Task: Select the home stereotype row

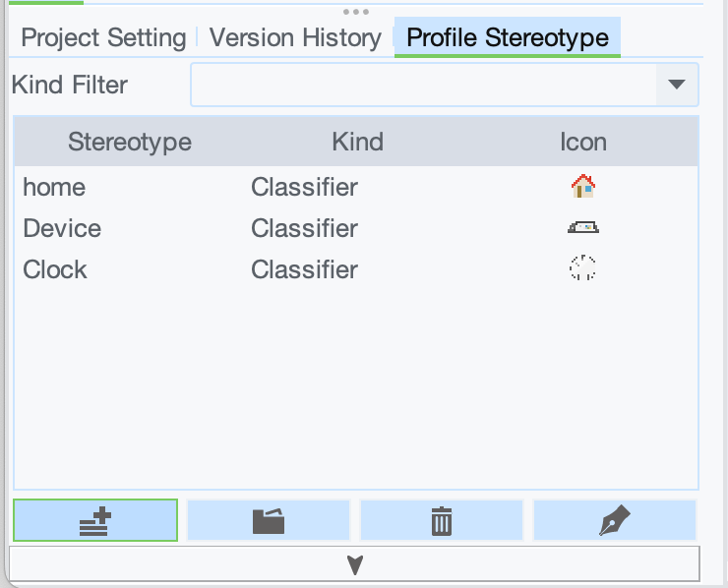Action: tap(55, 187)
